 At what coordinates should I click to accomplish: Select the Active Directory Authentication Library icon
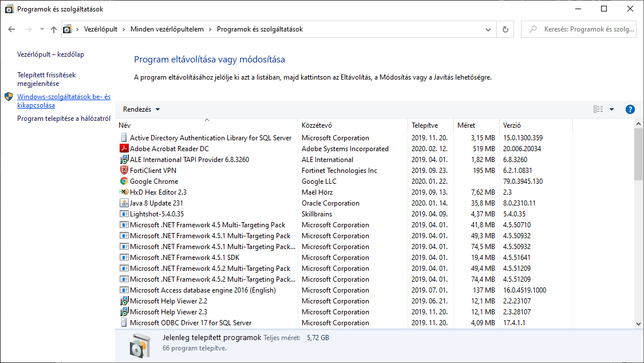click(124, 137)
